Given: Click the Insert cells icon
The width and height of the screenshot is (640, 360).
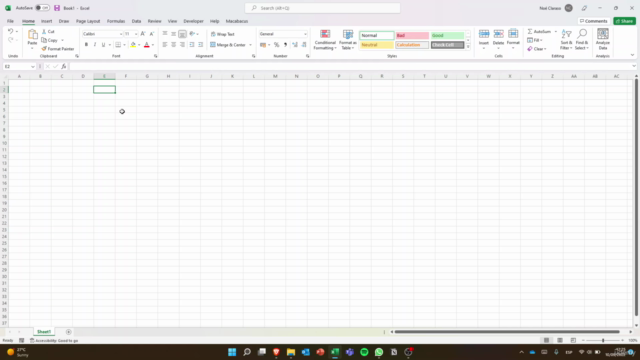Looking at the screenshot, I should click(x=484, y=34).
